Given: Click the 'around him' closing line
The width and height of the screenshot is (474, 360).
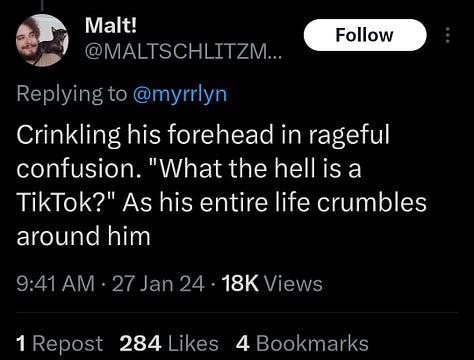Looking at the screenshot, I should point(83,236).
